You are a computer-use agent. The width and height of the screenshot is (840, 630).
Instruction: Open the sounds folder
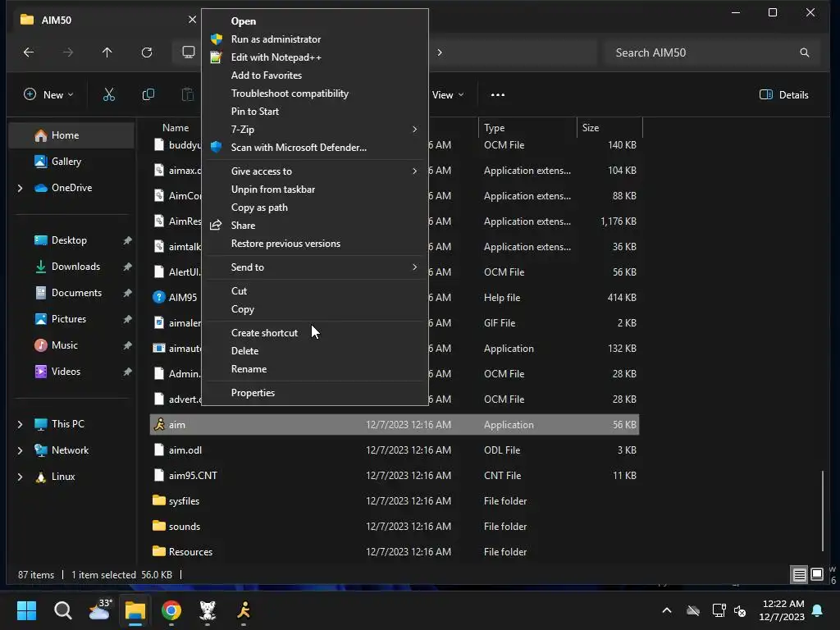tap(395, 527)
